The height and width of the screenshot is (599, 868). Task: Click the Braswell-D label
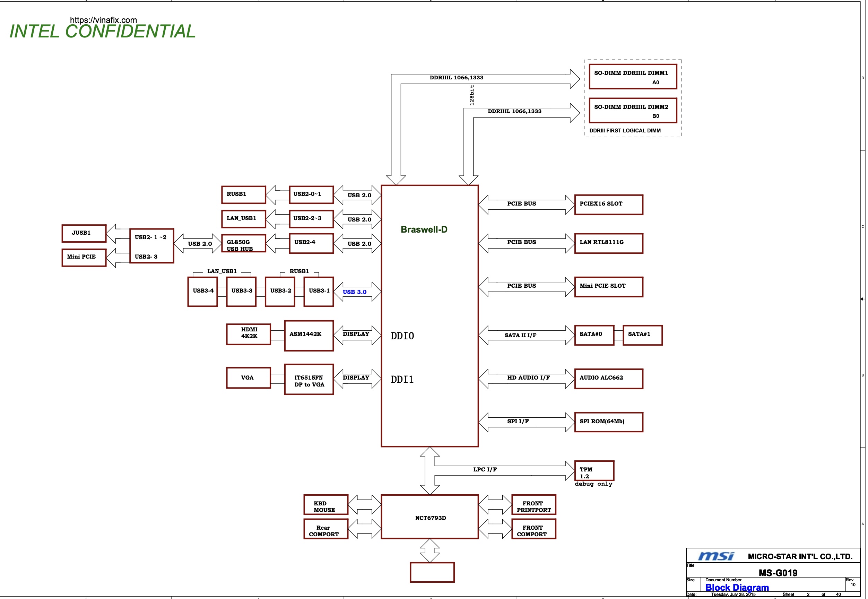(424, 229)
